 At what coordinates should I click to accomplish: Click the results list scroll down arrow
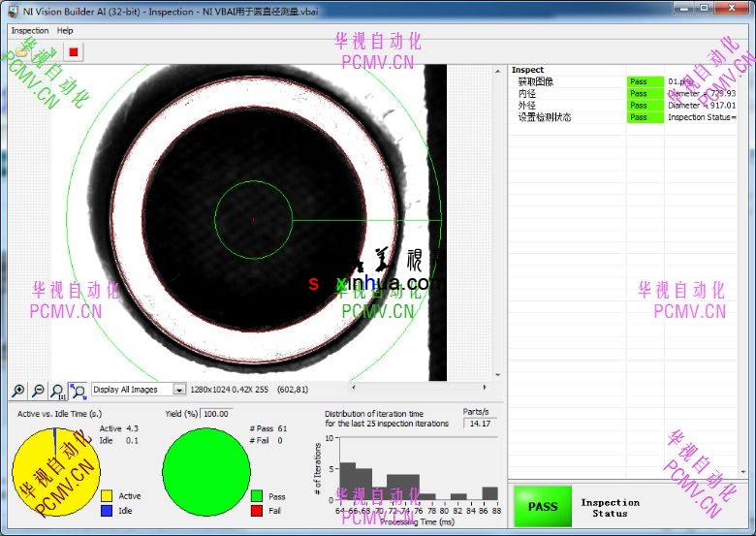[x=743, y=472]
